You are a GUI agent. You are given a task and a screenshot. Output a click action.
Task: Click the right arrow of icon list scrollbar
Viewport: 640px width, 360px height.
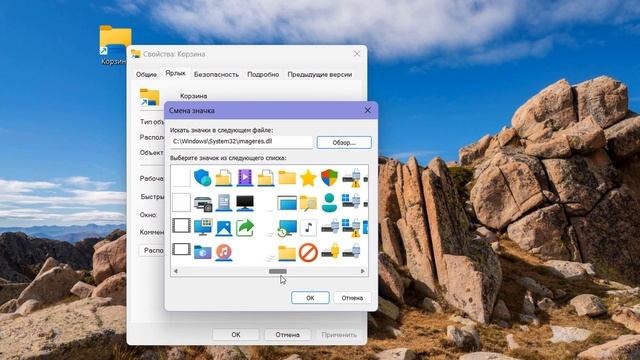362,271
